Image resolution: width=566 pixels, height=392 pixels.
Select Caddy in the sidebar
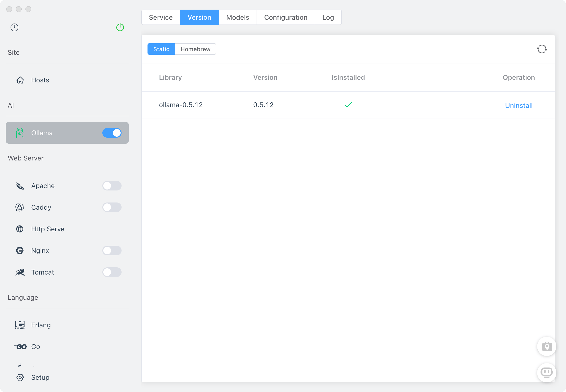click(x=67, y=207)
